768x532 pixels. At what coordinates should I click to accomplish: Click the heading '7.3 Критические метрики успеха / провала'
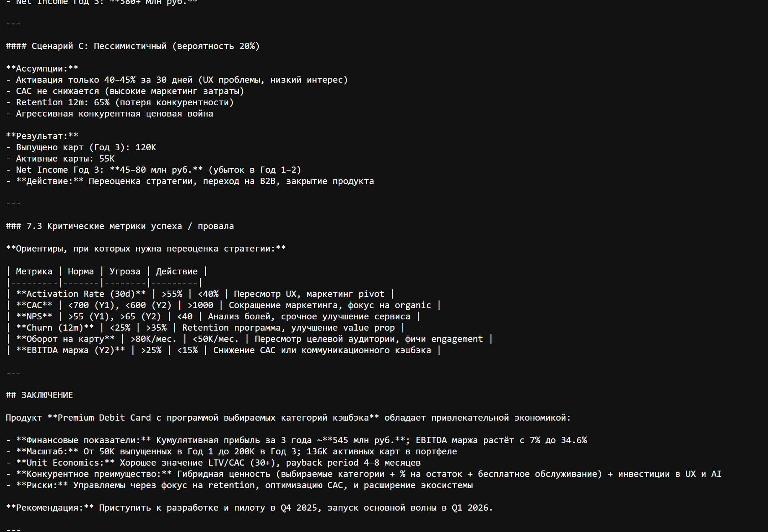click(x=130, y=226)
